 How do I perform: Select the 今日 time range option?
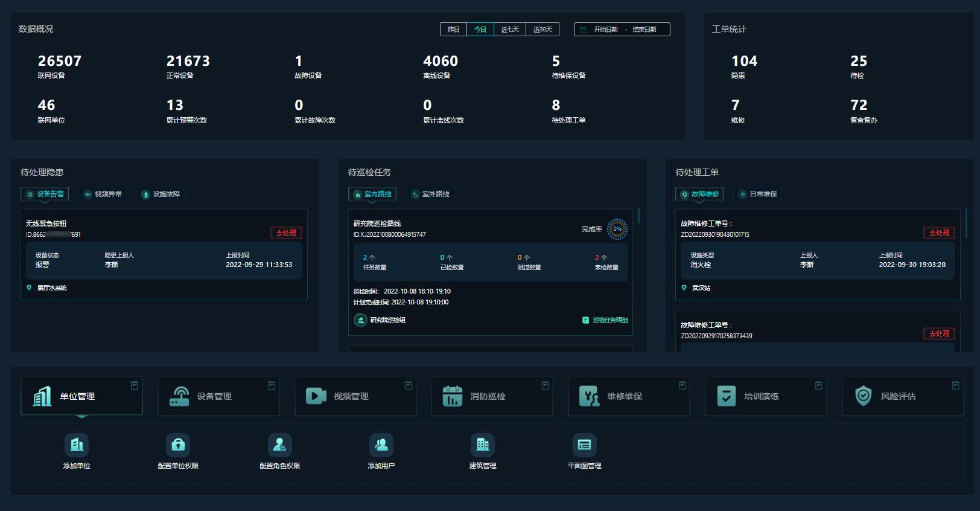tap(480, 30)
